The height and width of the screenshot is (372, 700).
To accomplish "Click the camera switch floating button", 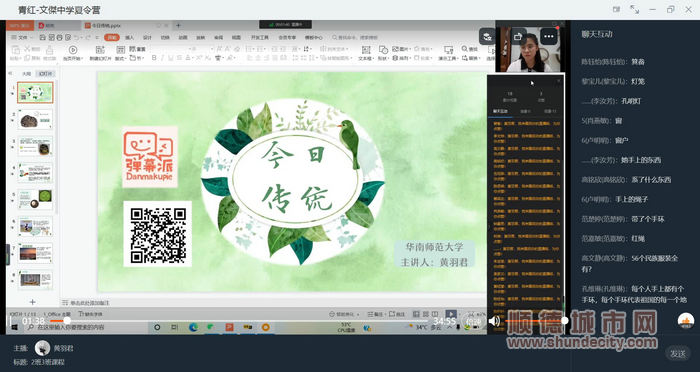I will (487, 37).
